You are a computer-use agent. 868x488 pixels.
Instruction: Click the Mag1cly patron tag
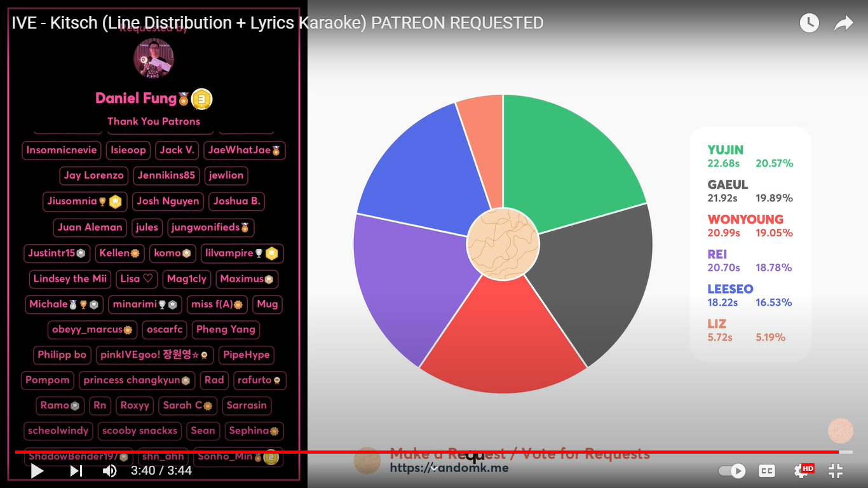[x=187, y=279]
